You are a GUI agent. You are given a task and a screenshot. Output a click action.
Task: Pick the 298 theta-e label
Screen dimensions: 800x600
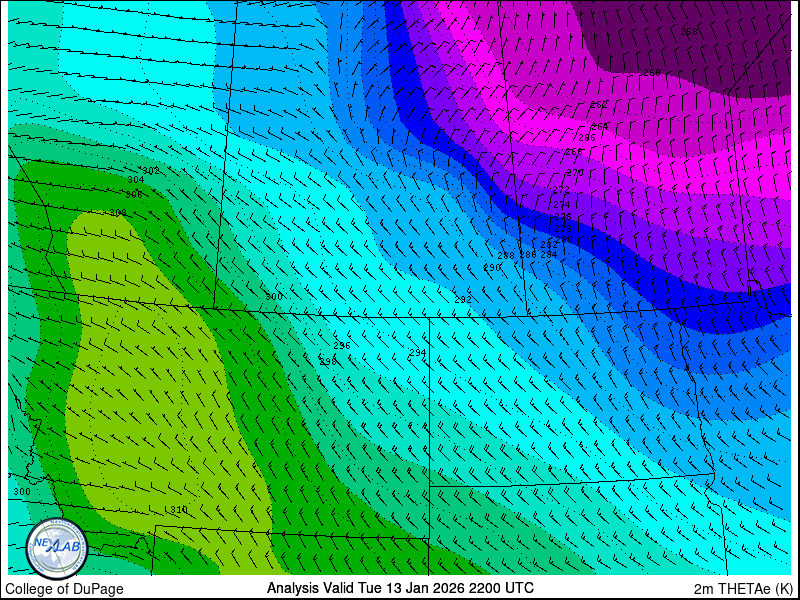click(328, 362)
